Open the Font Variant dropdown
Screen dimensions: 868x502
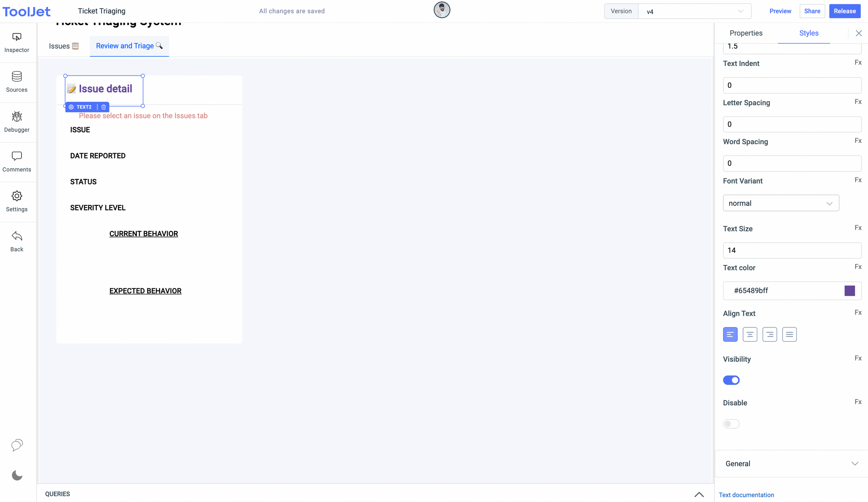click(781, 203)
